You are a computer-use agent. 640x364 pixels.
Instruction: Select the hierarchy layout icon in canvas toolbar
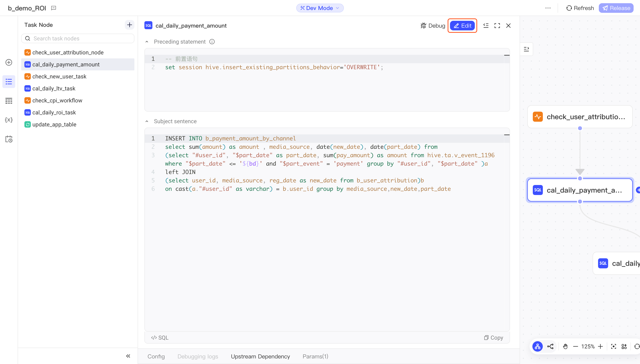point(538,346)
